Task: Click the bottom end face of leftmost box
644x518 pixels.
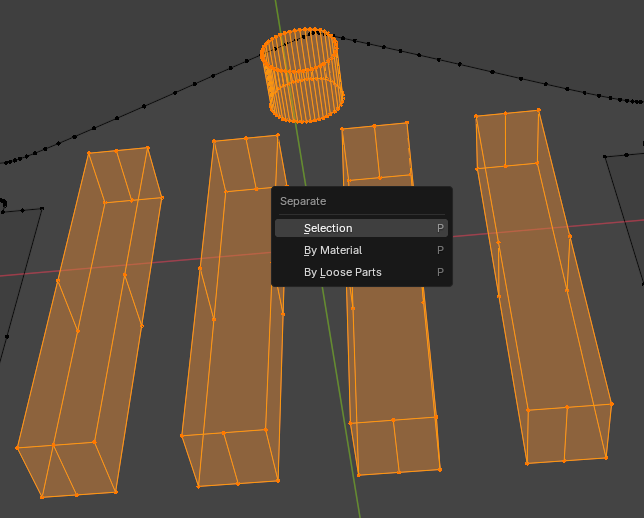Action: [x=68, y=468]
